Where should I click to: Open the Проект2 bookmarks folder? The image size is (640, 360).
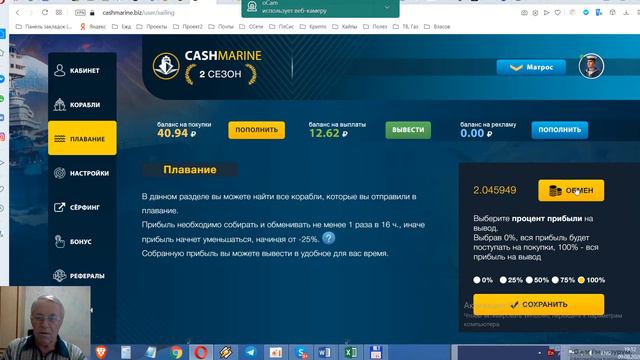(188, 27)
